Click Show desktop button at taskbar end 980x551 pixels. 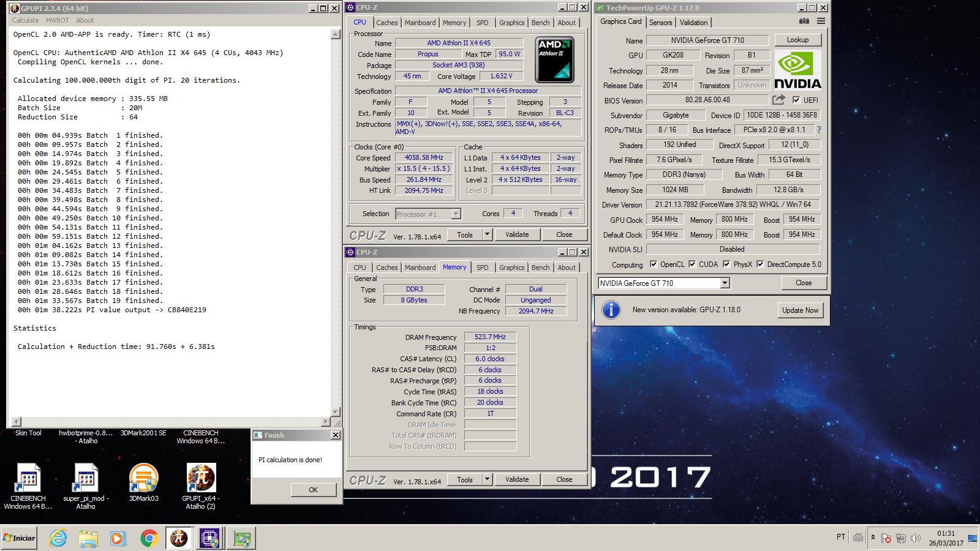pos(973,538)
